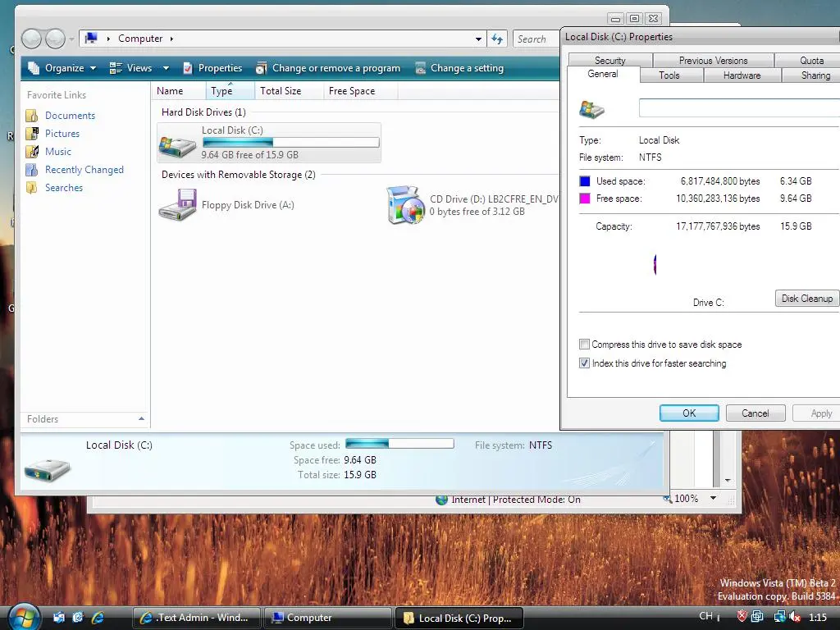Open the Windows Start orb
Viewport: 840px width, 630px height.
[24, 617]
